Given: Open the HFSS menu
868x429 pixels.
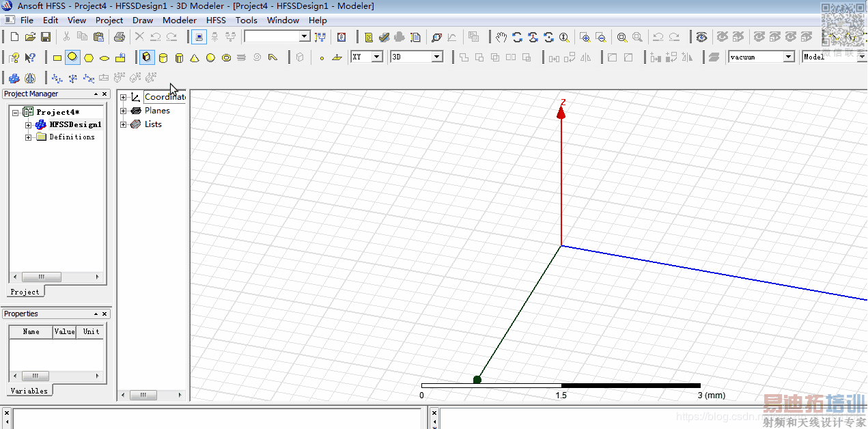Looking at the screenshot, I should pyautogui.click(x=216, y=20).
